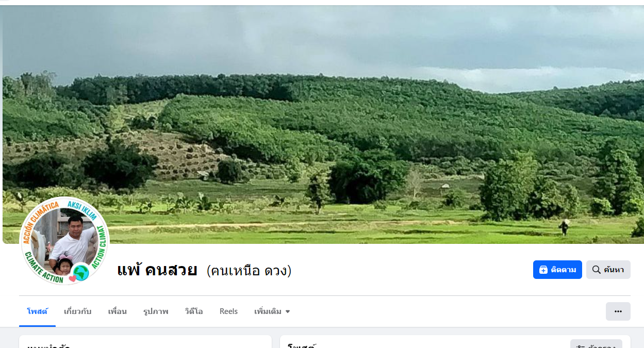The width and height of the screenshot is (644, 348).
Task: Click the โพสต์ heading in the right card
Action: (302, 345)
